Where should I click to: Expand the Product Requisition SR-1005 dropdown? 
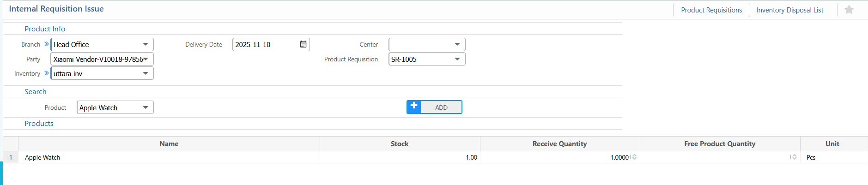[x=457, y=59]
